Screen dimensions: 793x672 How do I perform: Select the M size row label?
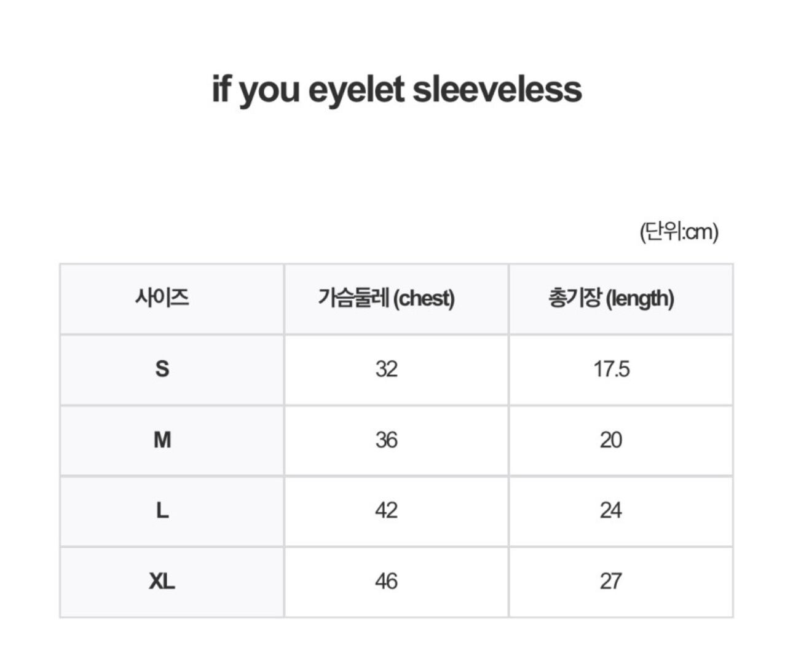point(162,440)
